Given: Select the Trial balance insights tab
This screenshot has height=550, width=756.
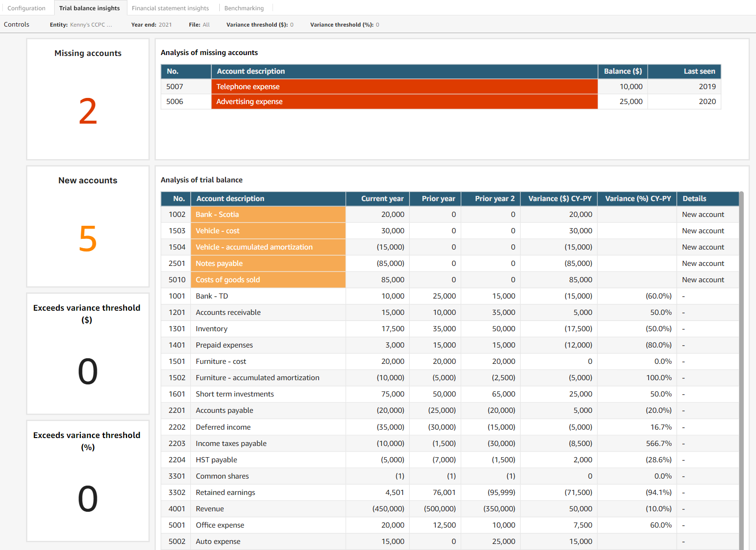Looking at the screenshot, I should [90, 8].
